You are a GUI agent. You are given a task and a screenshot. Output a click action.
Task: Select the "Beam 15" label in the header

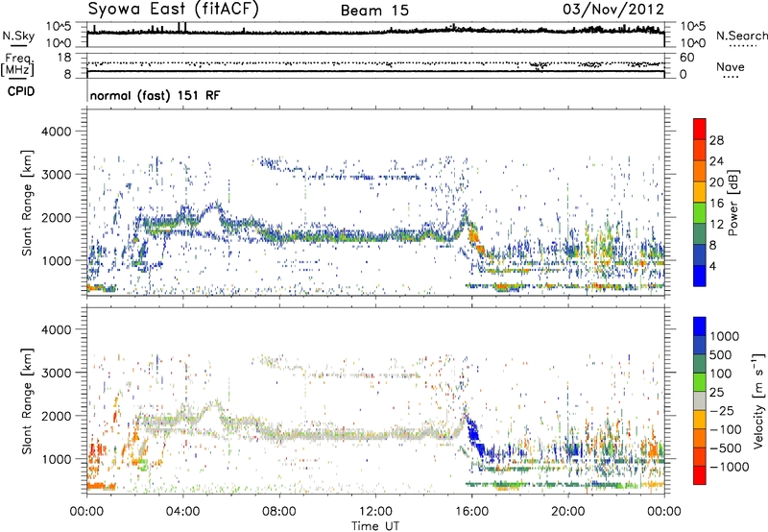[374, 11]
